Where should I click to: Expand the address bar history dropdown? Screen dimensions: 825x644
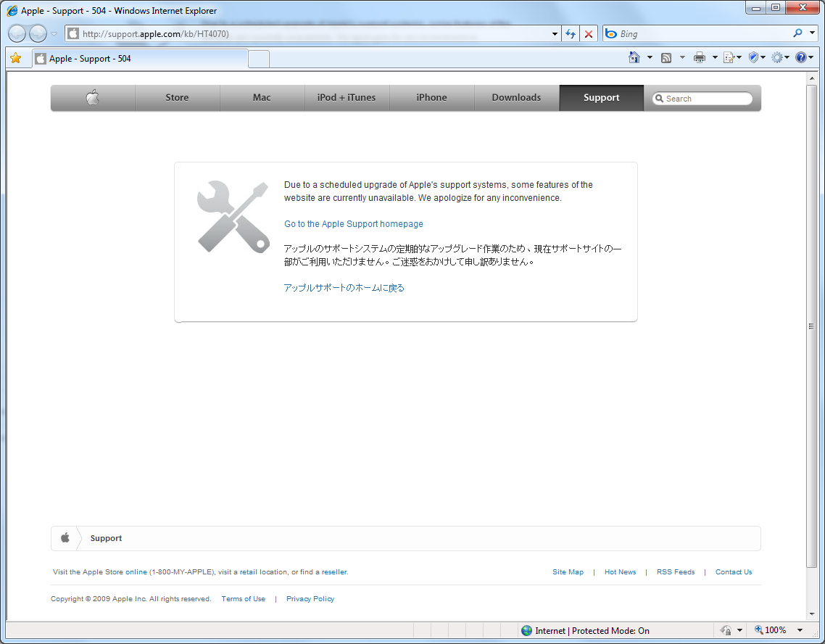(x=555, y=33)
